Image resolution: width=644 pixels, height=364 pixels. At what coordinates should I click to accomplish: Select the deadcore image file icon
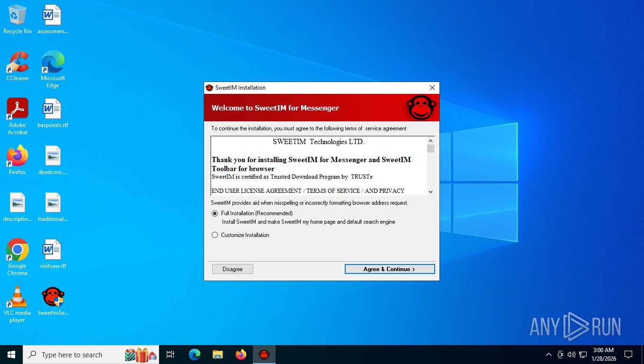pyautogui.click(x=53, y=160)
